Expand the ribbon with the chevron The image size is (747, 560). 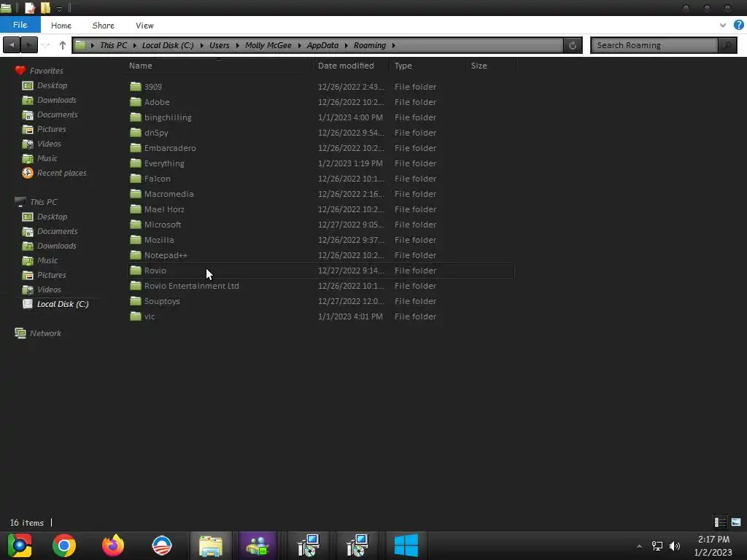723,26
